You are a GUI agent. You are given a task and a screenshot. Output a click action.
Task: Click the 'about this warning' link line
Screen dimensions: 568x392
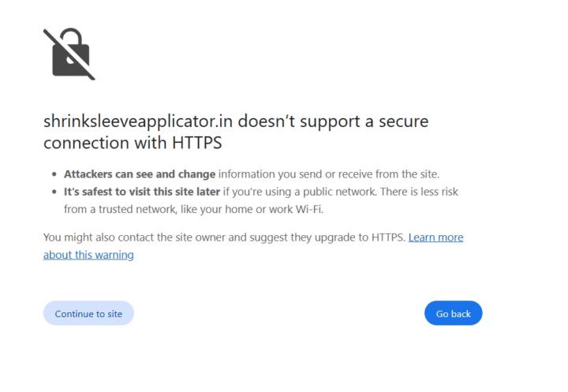88,254
